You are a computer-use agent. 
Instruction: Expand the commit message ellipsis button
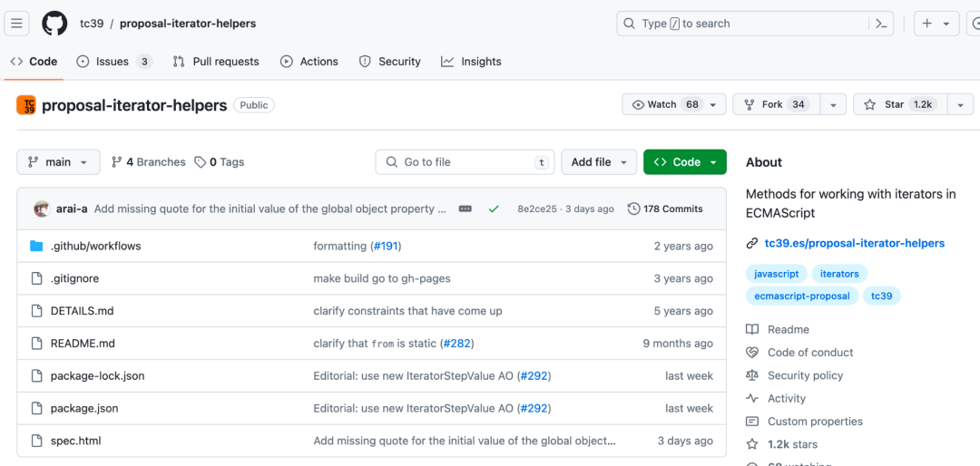465,209
